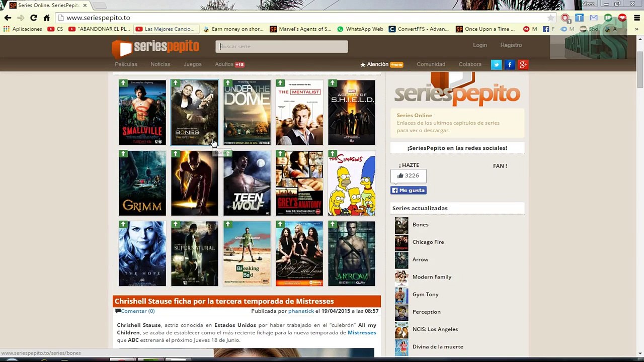Screen dimensions: 644x362
Task: Open Once Upon a Time bookmark
Action: [x=486, y=29]
